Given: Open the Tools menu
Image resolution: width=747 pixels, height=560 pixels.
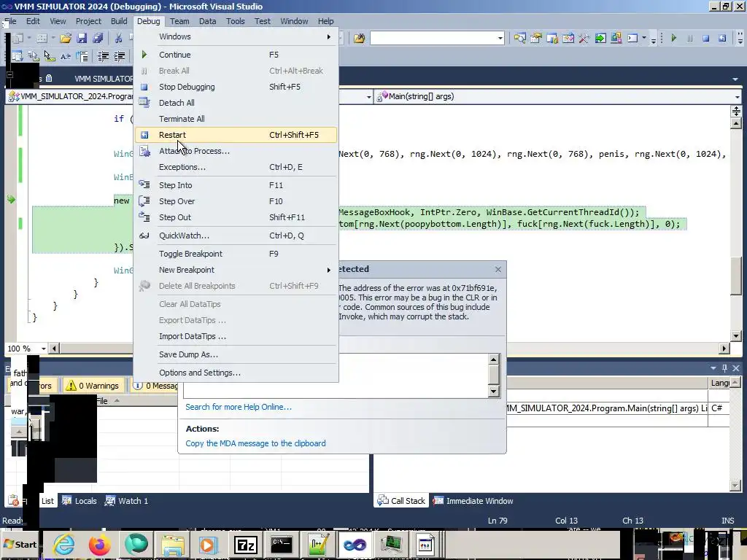Looking at the screenshot, I should pos(236,21).
